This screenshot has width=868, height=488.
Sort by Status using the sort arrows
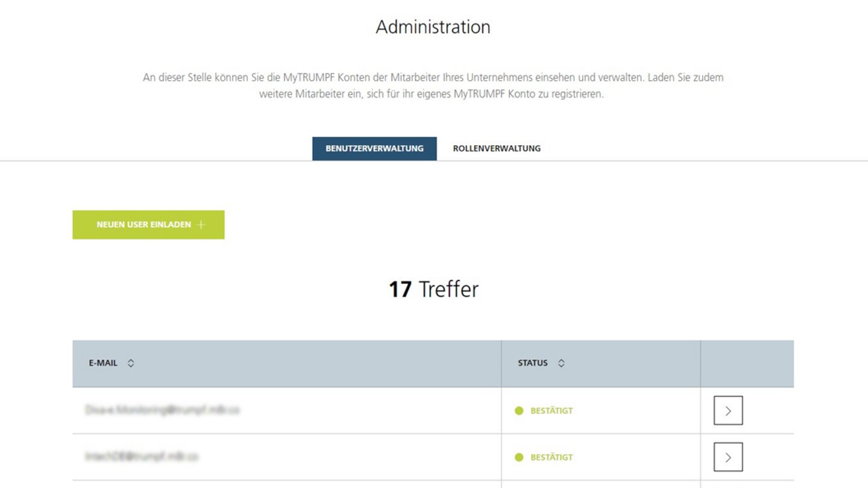pyautogui.click(x=561, y=363)
